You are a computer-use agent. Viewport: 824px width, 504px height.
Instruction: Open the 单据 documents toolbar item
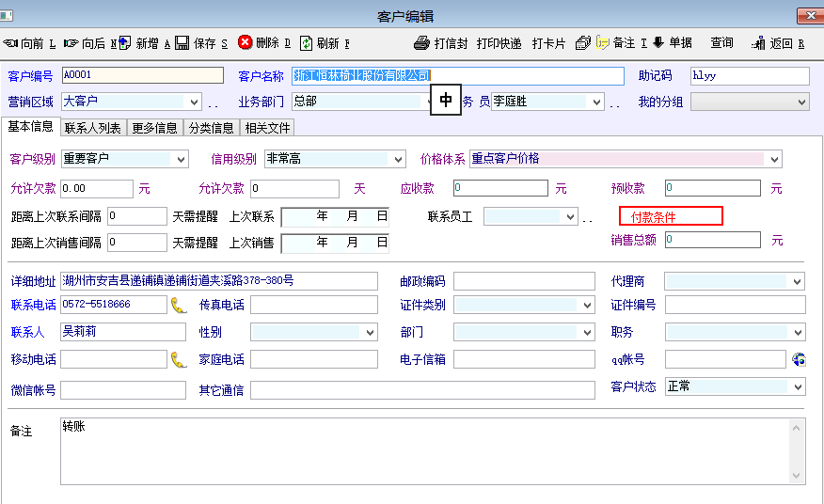(x=673, y=43)
